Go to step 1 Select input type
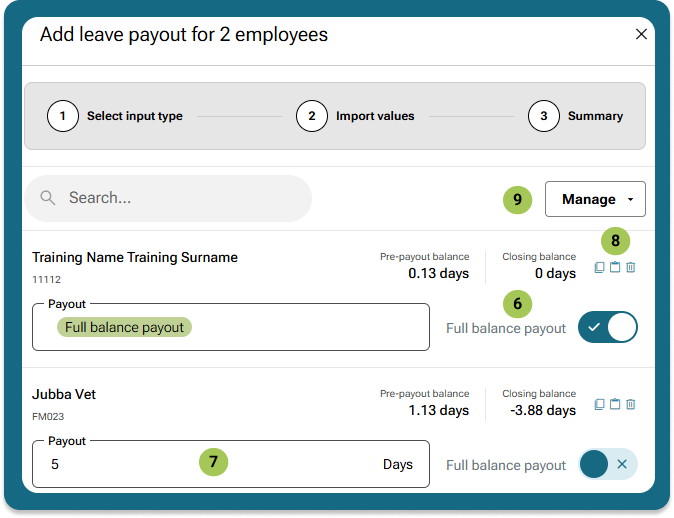Viewport: 674px width, 518px height. pyautogui.click(x=63, y=116)
